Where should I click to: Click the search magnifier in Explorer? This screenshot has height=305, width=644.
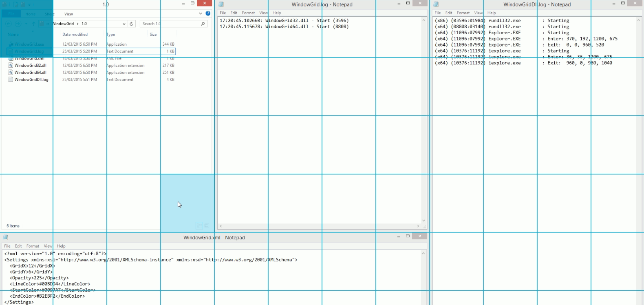point(203,24)
